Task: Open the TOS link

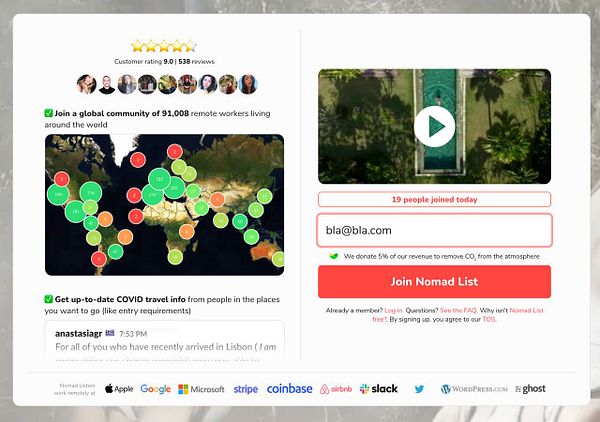Action: (x=489, y=319)
